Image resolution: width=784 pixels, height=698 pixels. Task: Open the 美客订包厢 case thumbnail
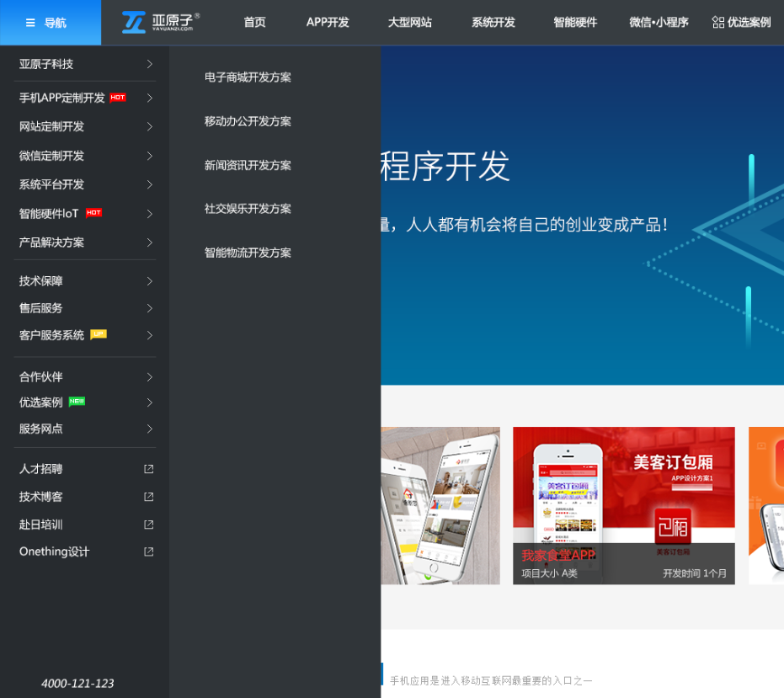point(623,505)
